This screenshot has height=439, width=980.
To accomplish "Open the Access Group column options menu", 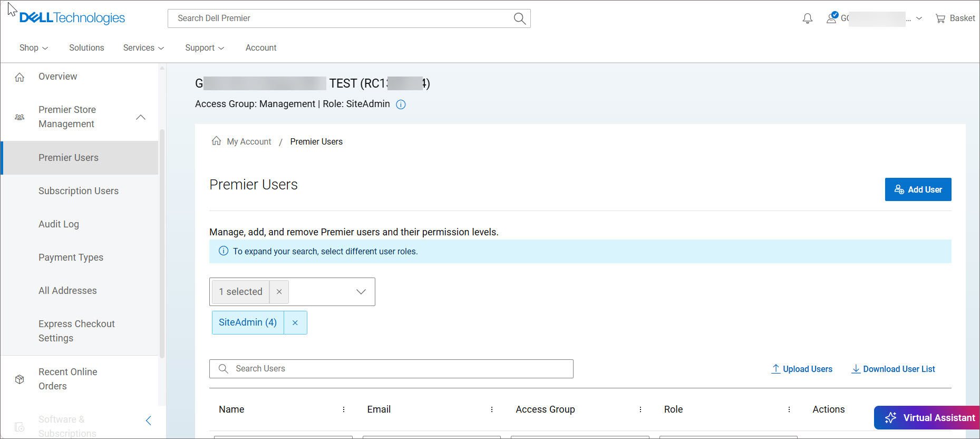I will [641, 409].
